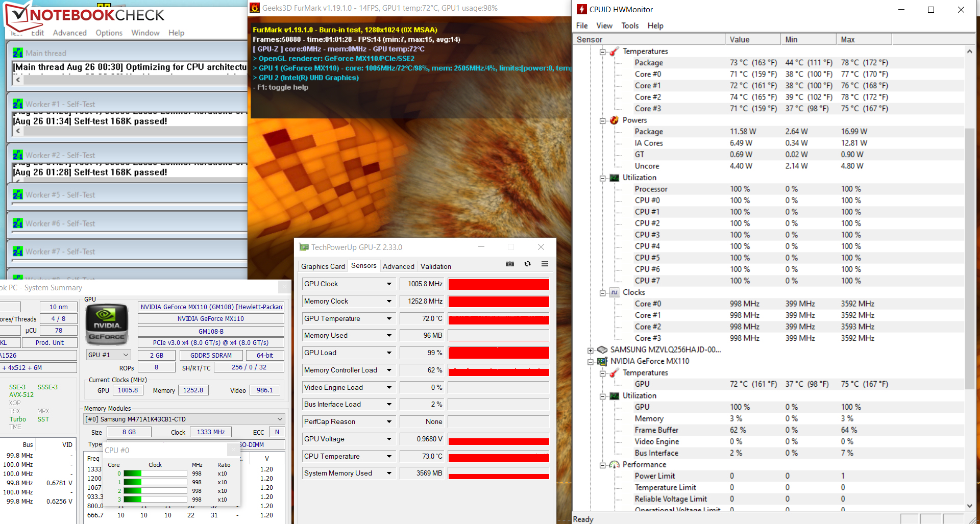Switch to the Advanced tab in GPU-Z
The width and height of the screenshot is (980, 524).
(x=399, y=266)
